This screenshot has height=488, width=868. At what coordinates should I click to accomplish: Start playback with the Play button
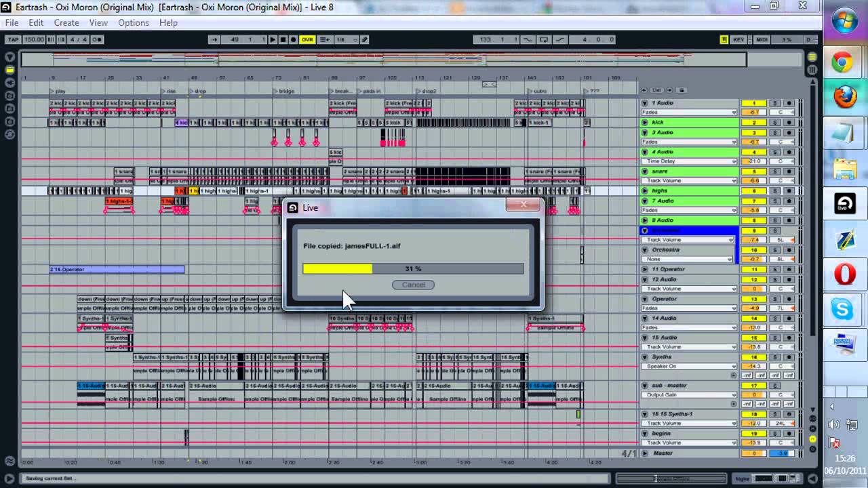click(x=273, y=39)
